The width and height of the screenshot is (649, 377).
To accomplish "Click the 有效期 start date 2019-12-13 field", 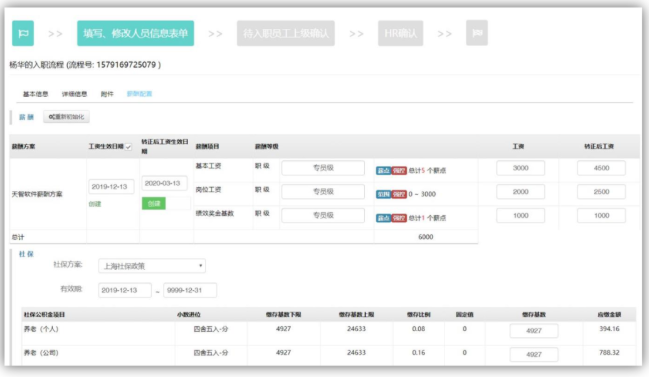I will (x=125, y=290).
